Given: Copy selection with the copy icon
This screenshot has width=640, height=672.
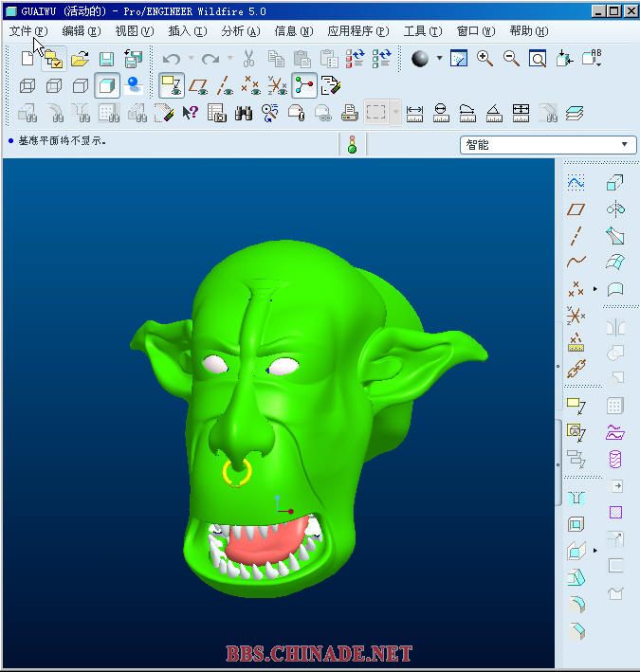Looking at the screenshot, I should [276, 59].
